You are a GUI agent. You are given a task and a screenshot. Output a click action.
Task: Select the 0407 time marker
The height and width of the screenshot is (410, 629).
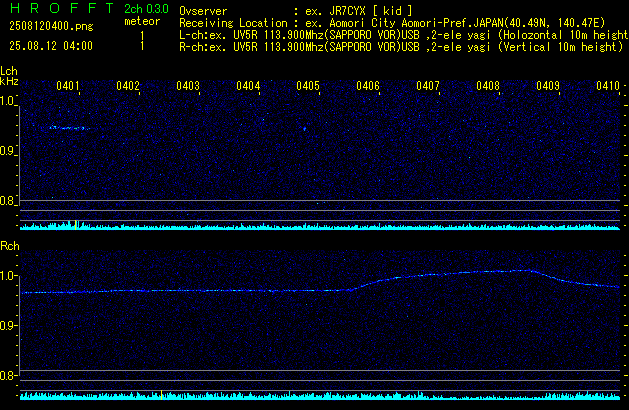(x=428, y=86)
